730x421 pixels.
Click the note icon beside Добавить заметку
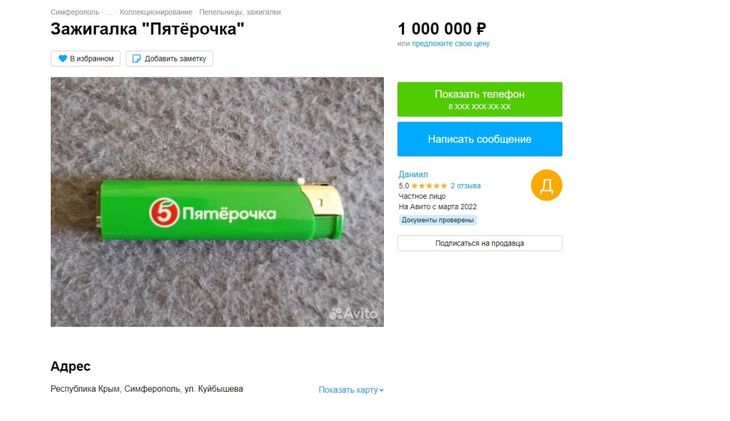136,59
